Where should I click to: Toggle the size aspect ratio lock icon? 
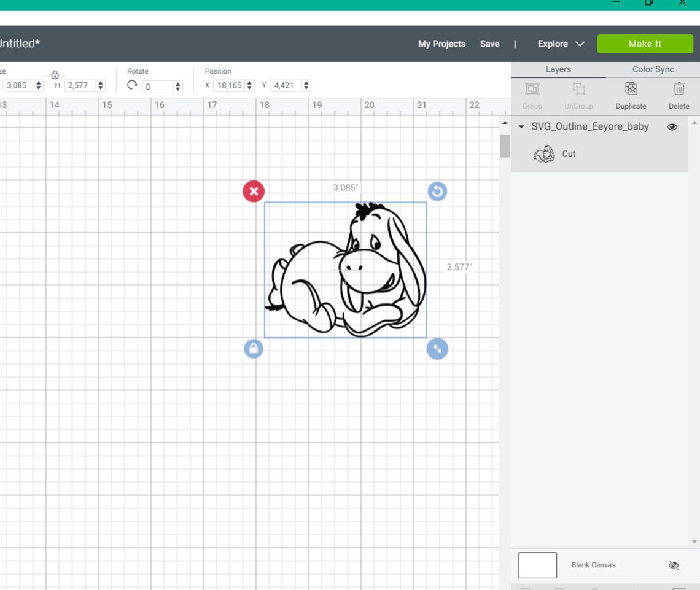point(55,74)
